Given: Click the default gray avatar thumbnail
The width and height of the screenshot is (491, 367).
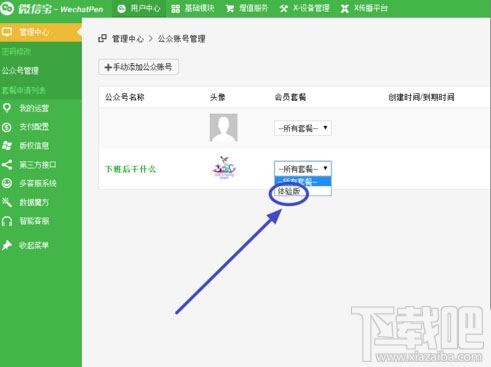Looking at the screenshot, I should 223,128.
